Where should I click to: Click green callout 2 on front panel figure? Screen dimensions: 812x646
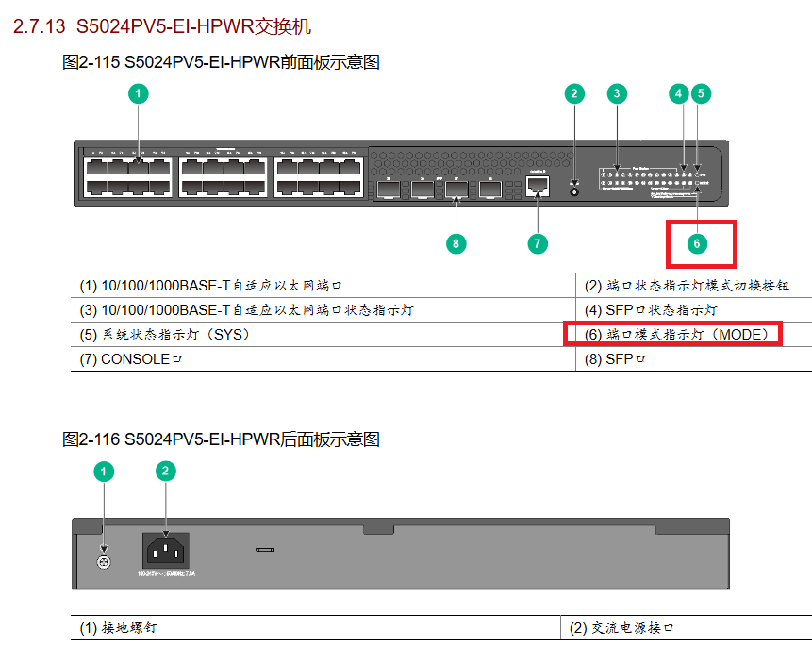(x=574, y=93)
